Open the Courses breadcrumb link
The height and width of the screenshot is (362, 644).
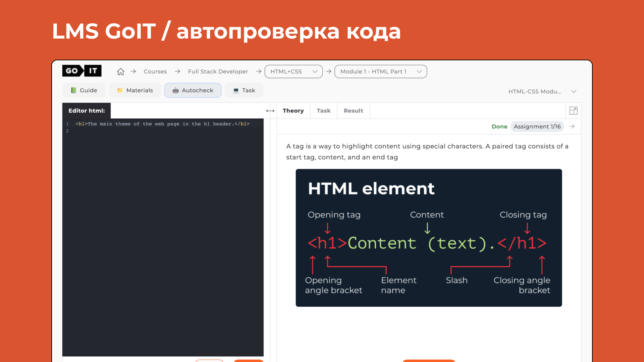point(155,71)
